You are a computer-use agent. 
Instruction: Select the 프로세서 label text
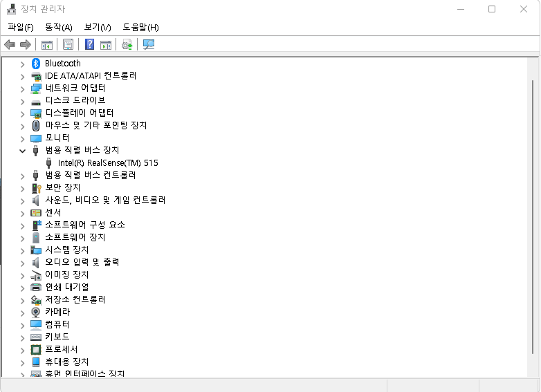tap(62, 350)
